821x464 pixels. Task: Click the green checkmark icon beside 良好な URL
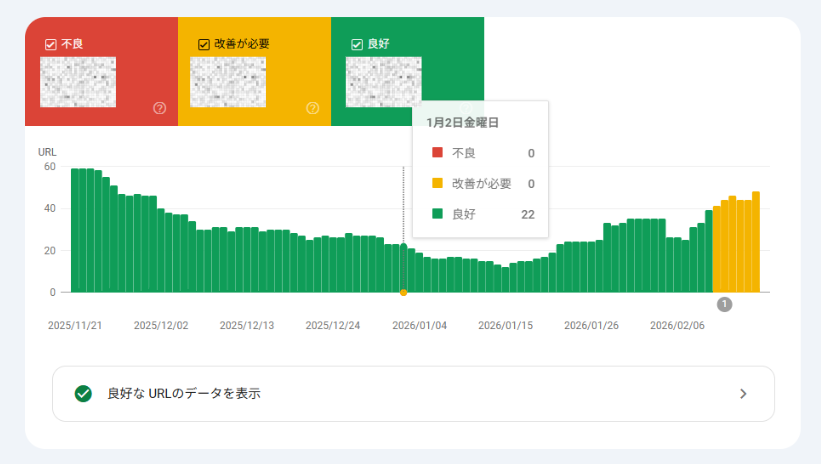83,394
